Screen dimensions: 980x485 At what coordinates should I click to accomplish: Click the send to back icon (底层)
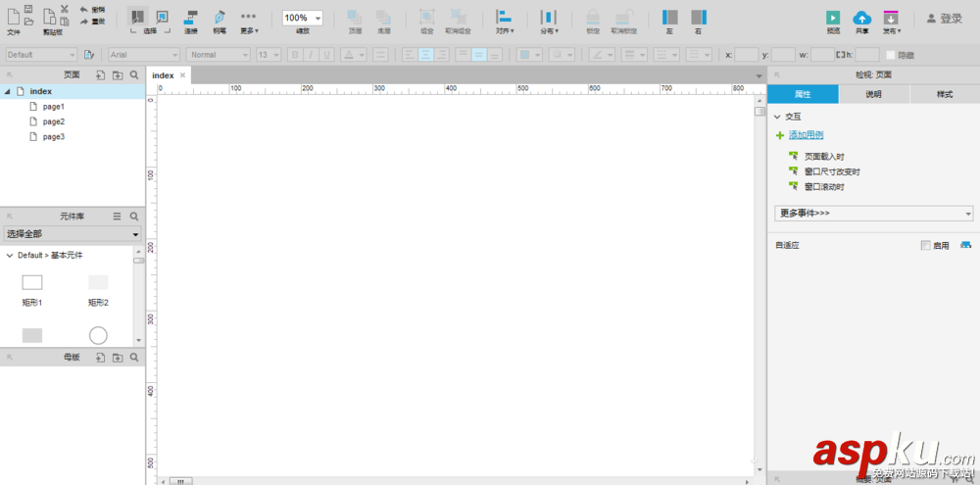pos(383,17)
